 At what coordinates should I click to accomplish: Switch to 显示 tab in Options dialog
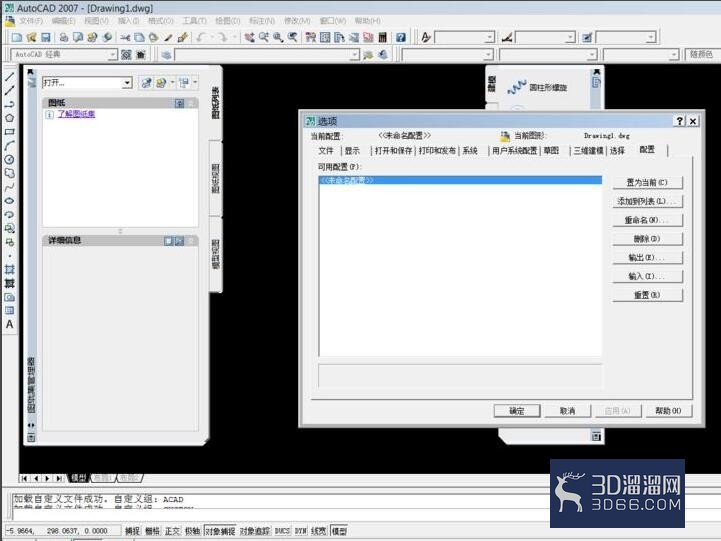[x=352, y=150]
